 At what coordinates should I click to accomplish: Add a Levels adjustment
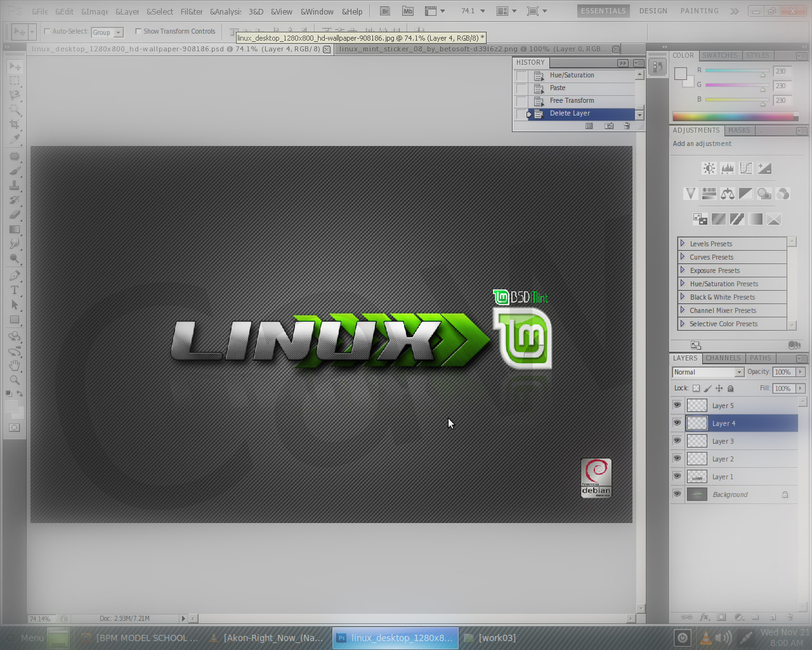point(728,168)
